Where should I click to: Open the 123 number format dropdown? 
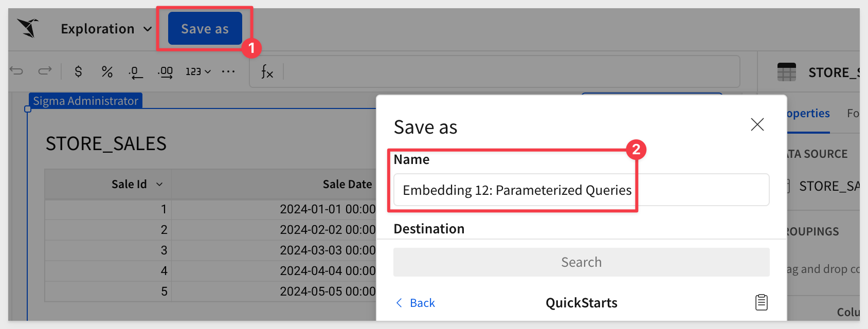[198, 71]
